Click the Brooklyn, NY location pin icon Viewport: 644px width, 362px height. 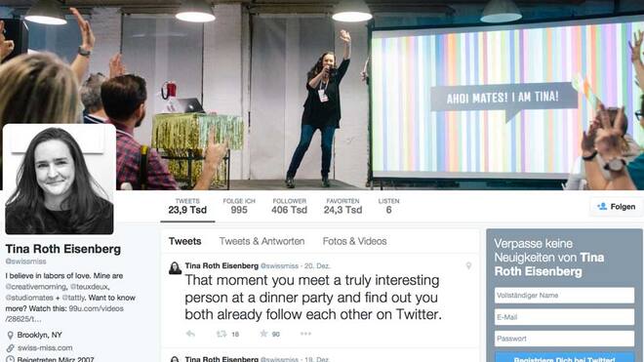click(11, 336)
